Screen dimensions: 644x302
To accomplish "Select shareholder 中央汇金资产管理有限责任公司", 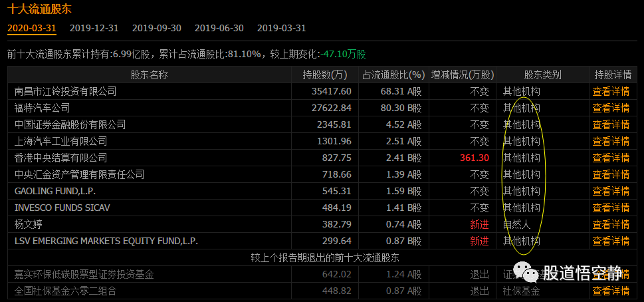I will (x=79, y=175).
